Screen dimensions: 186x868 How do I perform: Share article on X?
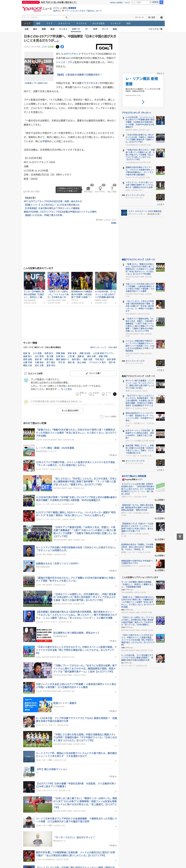(57, 47)
